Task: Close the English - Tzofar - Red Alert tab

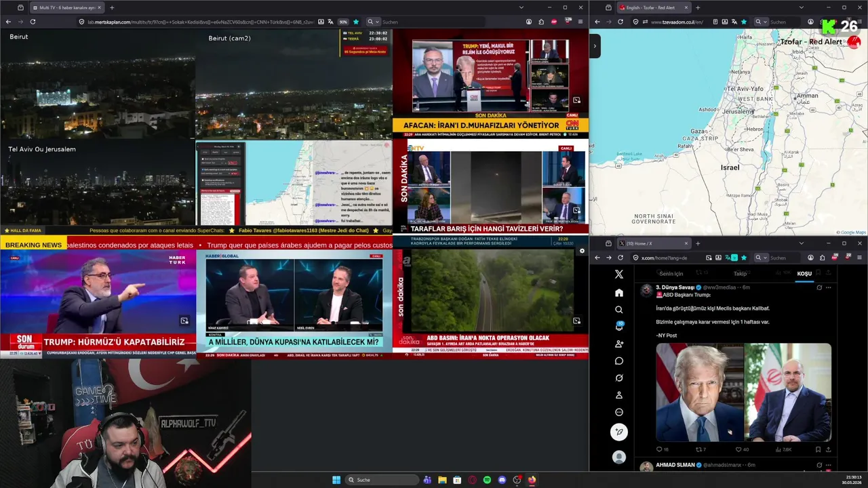Action: tap(686, 7)
